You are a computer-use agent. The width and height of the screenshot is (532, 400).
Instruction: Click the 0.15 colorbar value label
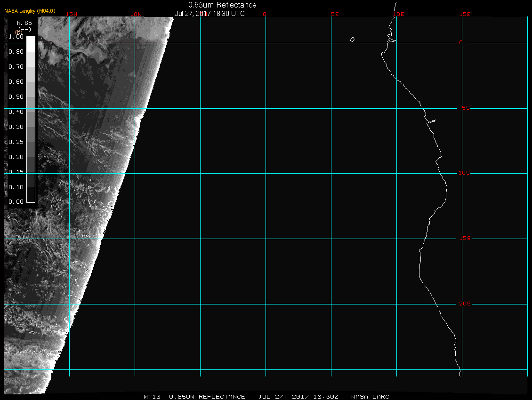tap(16, 172)
